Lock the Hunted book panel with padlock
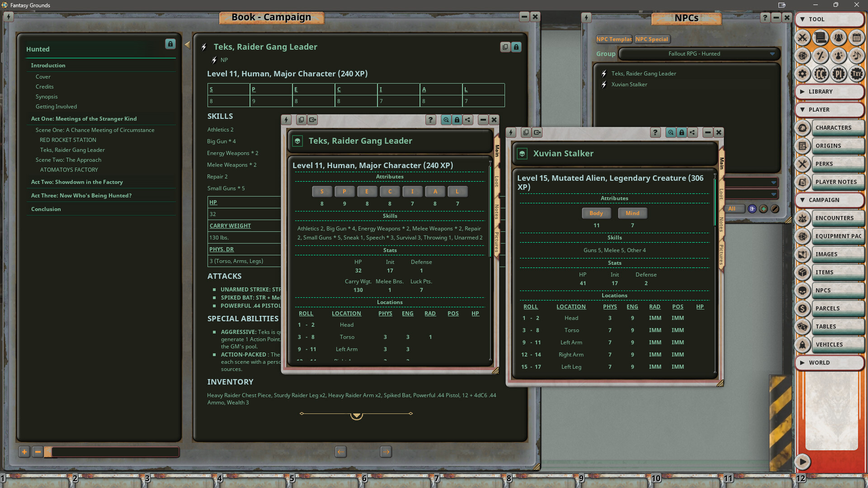 (170, 45)
